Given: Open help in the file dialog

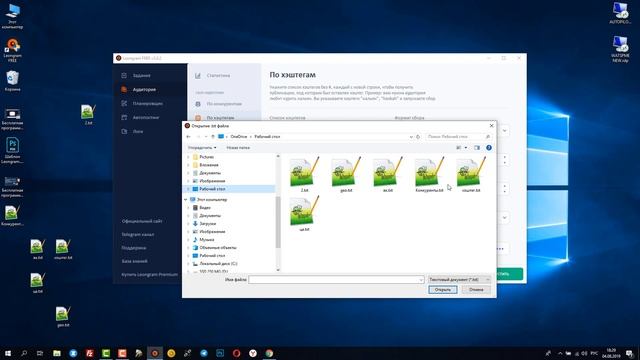Looking at the screenshot, I should pos(489,148).
